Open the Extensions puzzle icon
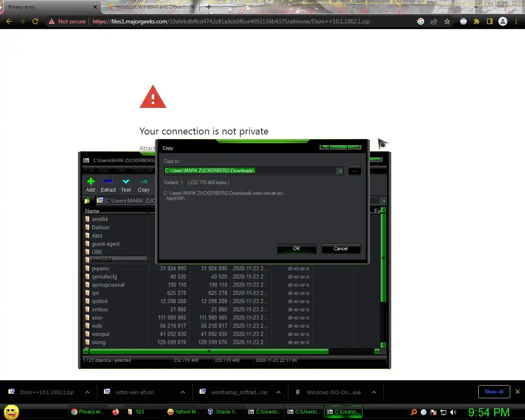The height and width of the screenshot is (420, 525). [x=477, y=21]
